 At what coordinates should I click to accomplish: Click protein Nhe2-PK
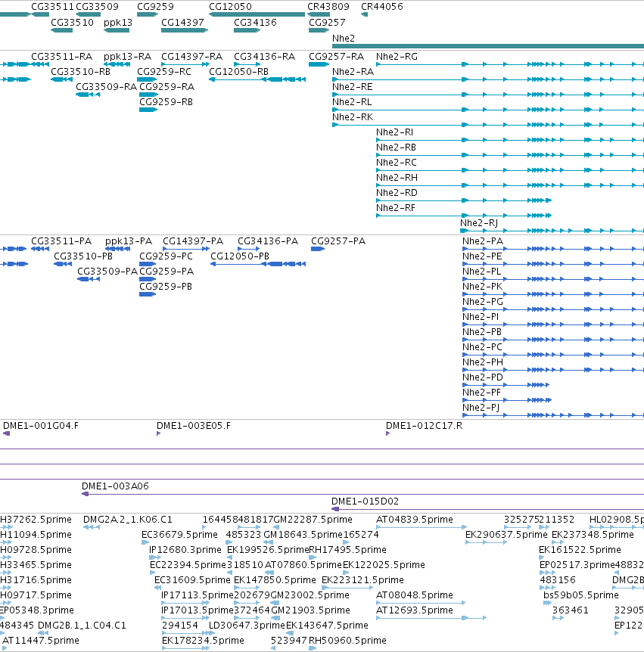pos(483,287)
